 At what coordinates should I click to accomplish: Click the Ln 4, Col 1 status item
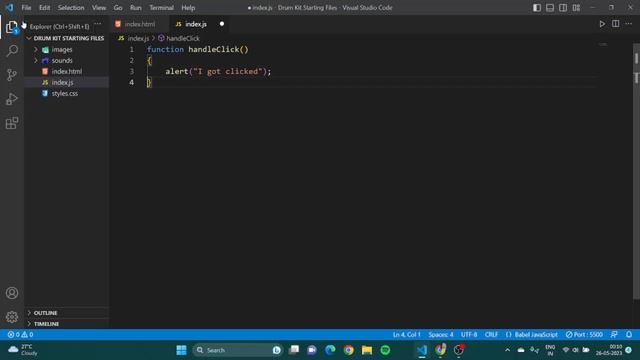click(x=407, y=334)
